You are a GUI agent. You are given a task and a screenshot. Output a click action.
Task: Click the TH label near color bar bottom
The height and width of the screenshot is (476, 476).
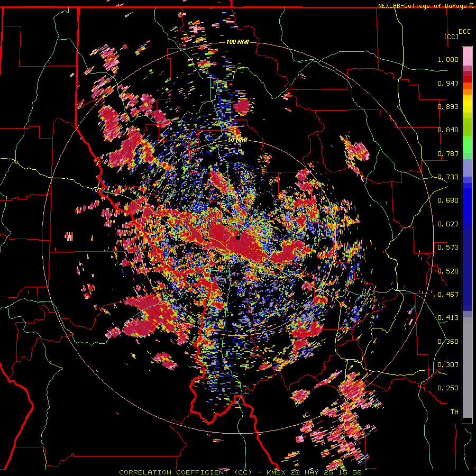click(x=454, y=412)
